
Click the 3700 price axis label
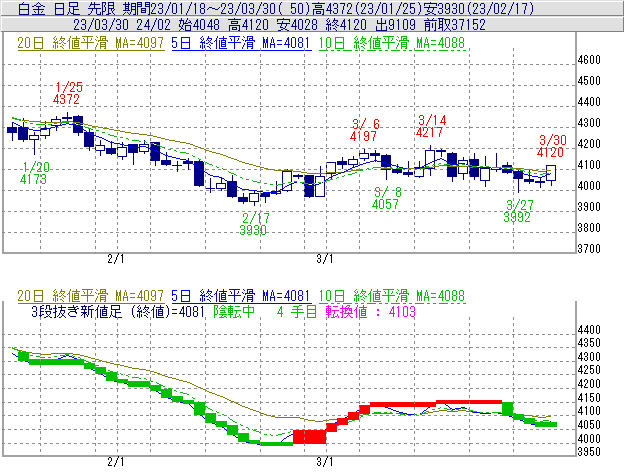coord(589,249)
